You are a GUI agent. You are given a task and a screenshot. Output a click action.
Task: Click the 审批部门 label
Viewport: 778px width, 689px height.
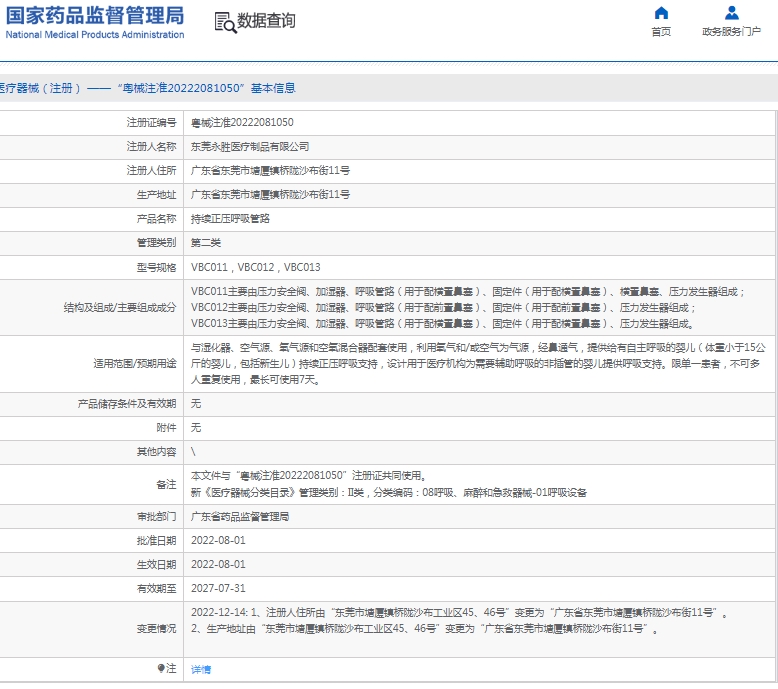pyautogui.click(x=156, y=516)
